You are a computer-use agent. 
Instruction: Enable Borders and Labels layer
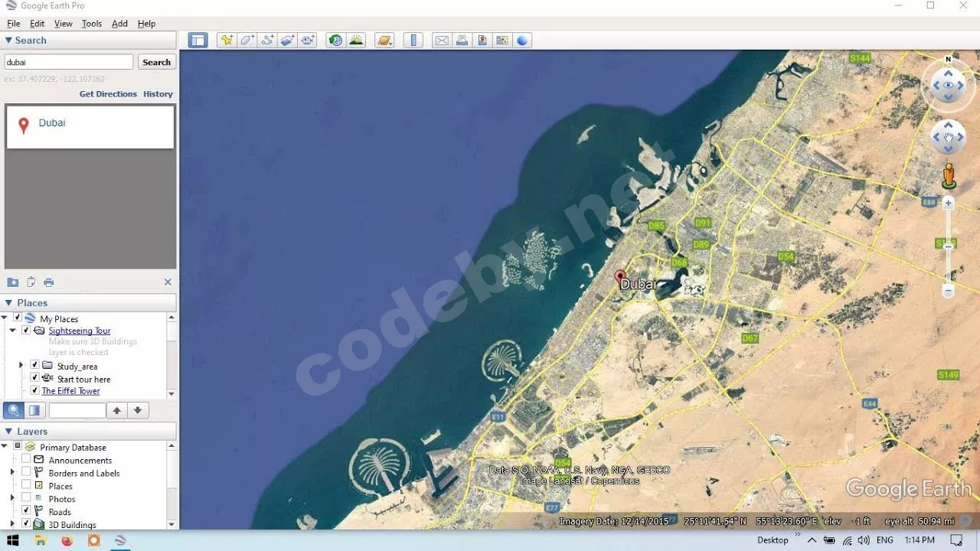26,472
